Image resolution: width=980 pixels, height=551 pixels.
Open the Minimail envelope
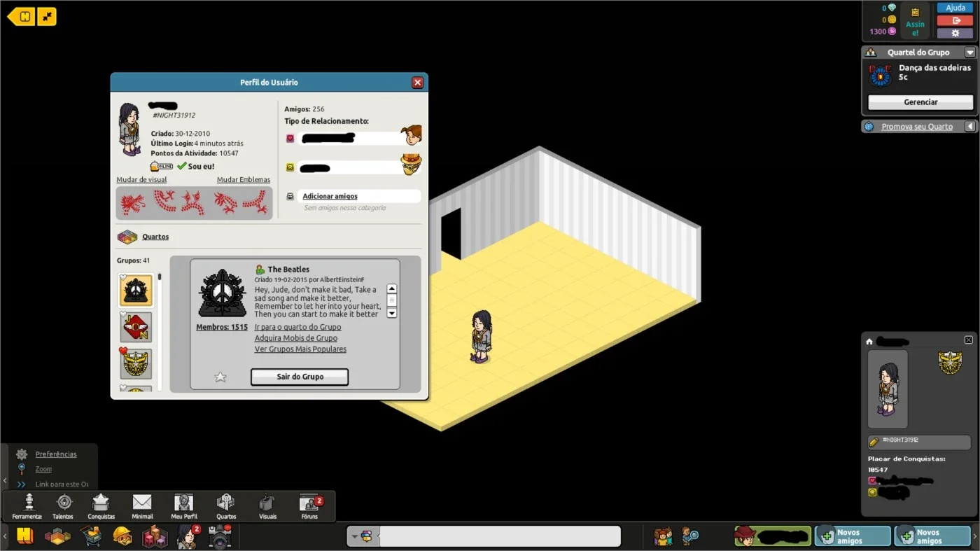pyautogui.click(x=142, y=502)
